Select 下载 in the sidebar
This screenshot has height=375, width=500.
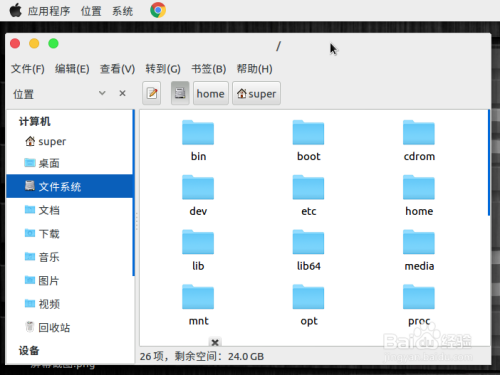point(69,233)
